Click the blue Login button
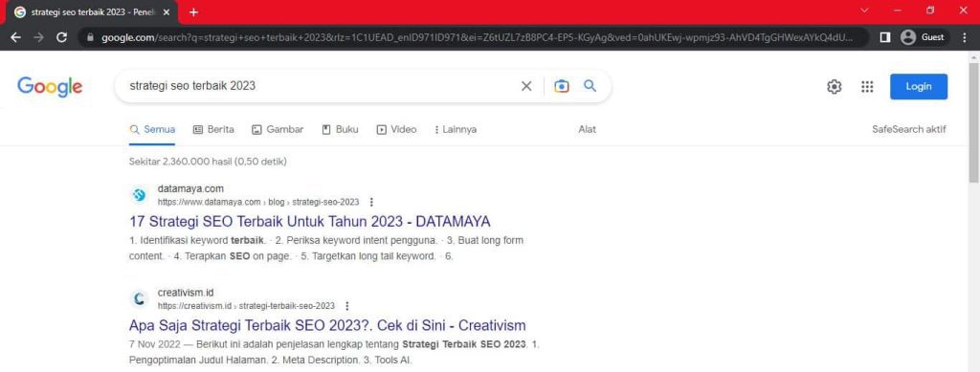The width and height of the screenshot is (980, 372). [918, 87]
